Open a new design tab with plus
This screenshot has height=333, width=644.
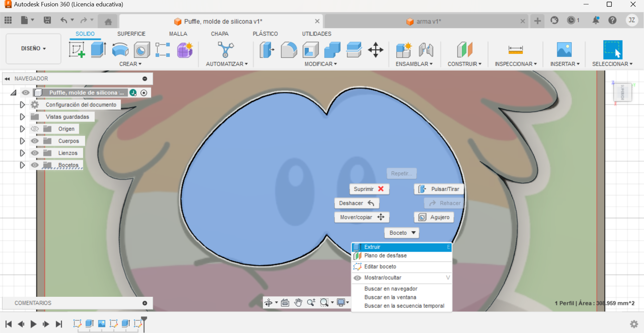click(x=538, y=21)
